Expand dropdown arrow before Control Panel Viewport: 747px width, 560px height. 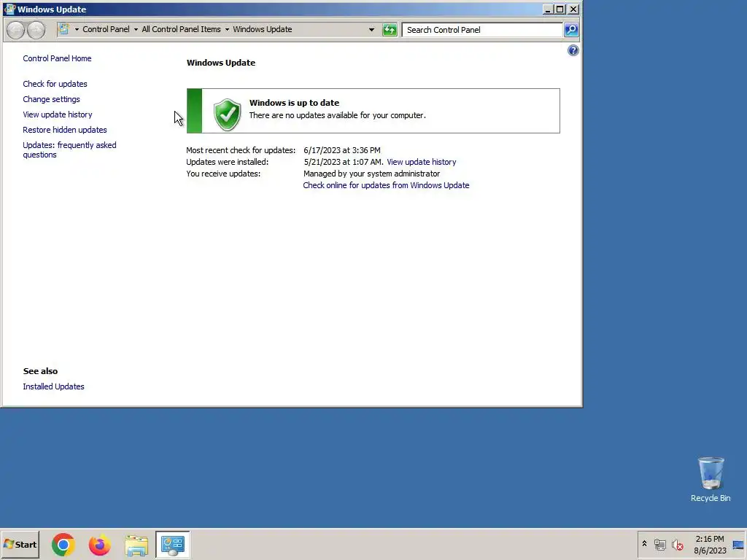pos(77,29)
